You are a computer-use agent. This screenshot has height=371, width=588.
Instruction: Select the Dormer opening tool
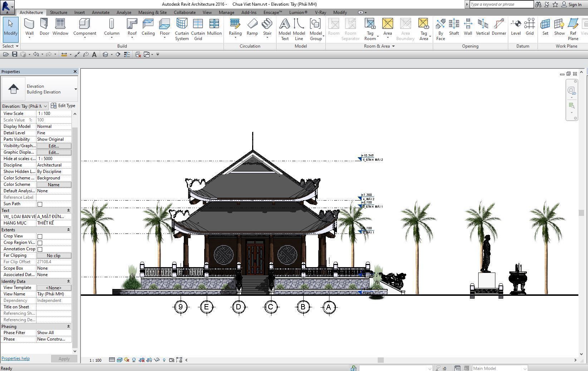point(499,28)
